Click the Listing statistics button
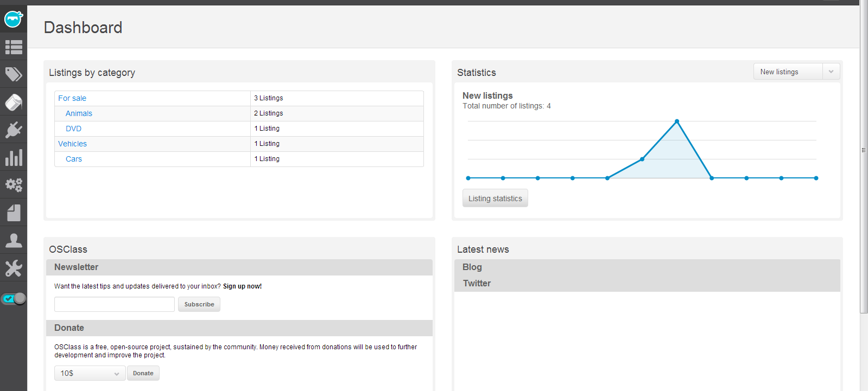The image size is (868, 391). coord(495,198)
